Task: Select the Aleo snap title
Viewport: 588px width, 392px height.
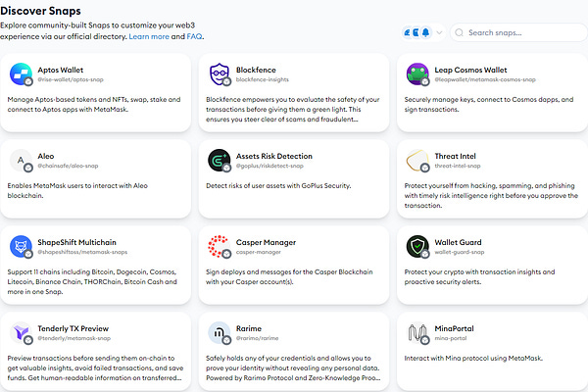Action: point(46,156)
